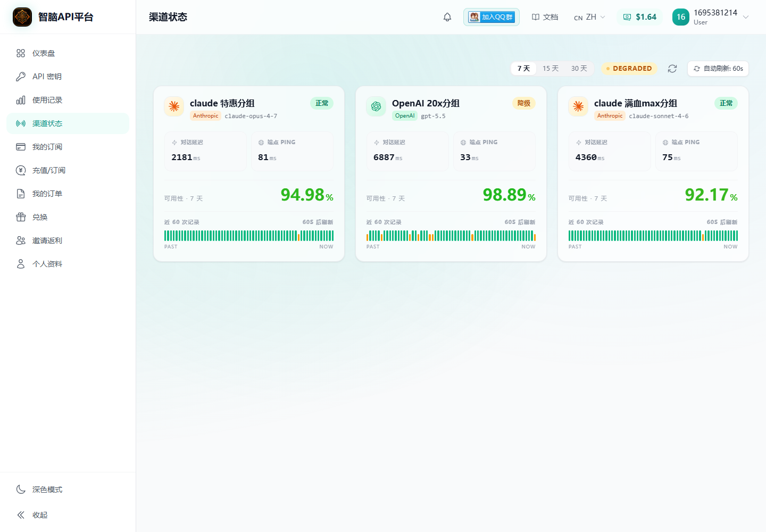The height and width of the screenshot is (532, 766).
Task: Select the 15 天 range tab
Action: 551,69
